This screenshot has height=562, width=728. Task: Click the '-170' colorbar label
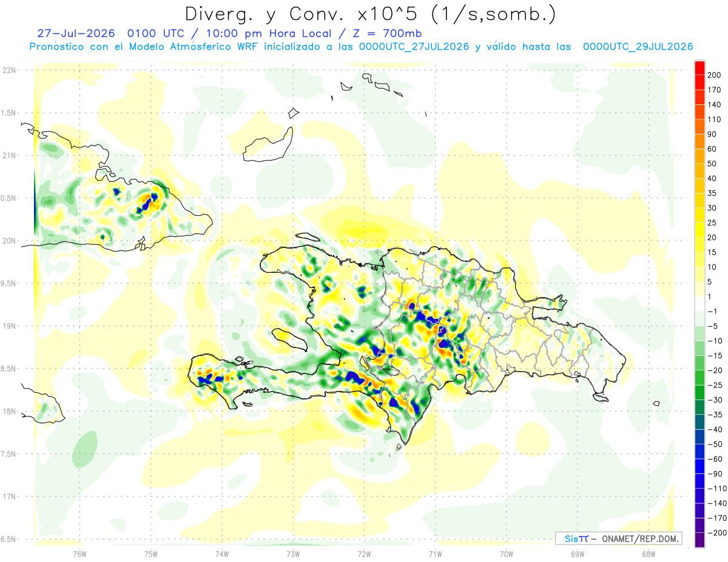tap(716, 518)
